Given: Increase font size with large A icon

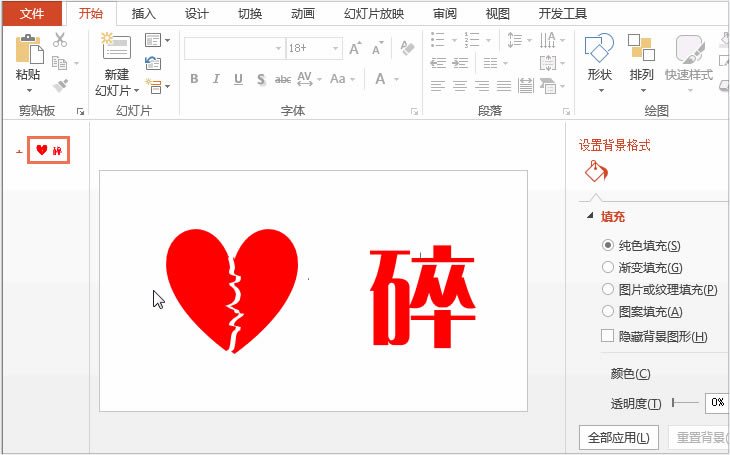Looking at the screenshot, I should click(355, 48).
